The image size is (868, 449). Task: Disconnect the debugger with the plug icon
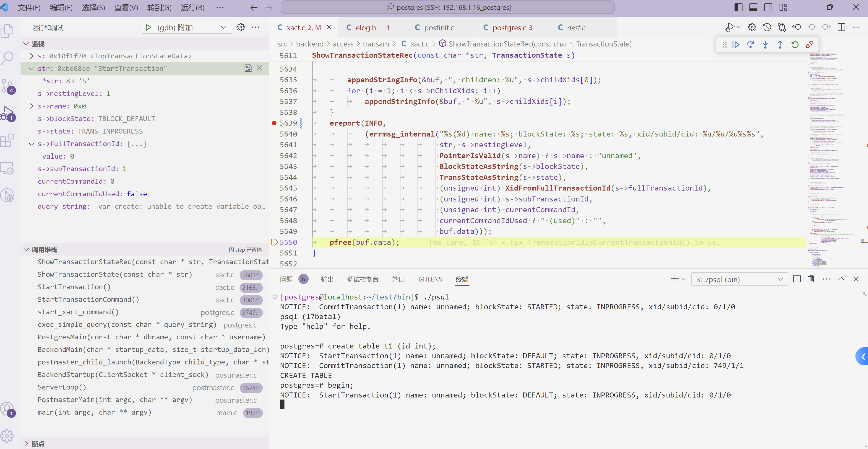tap(810, 44)
